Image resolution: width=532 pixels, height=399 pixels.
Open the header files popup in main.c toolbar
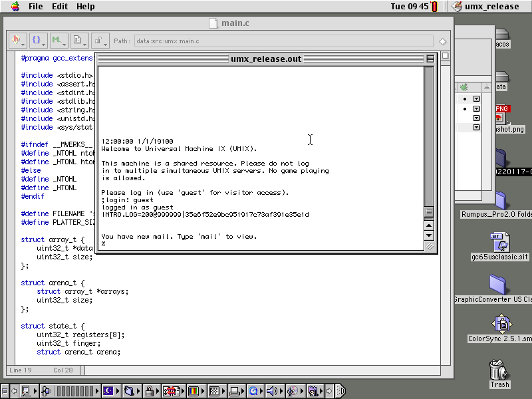(18, 41)
